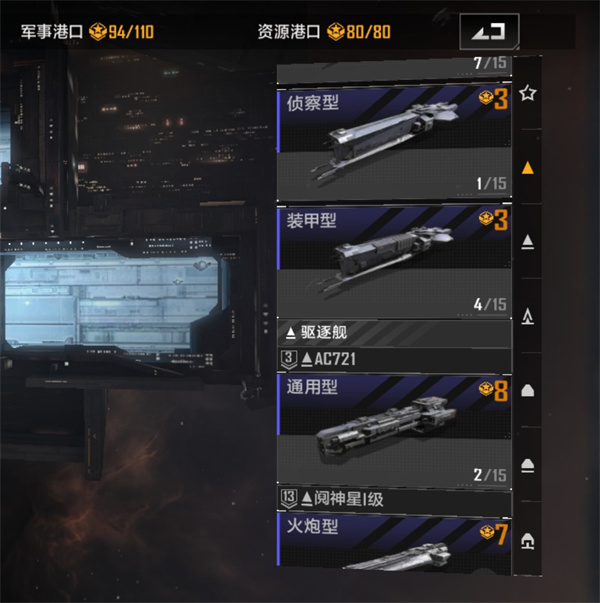Click the return back button
The image size is (600, 603).
click(x=489, y=31)
